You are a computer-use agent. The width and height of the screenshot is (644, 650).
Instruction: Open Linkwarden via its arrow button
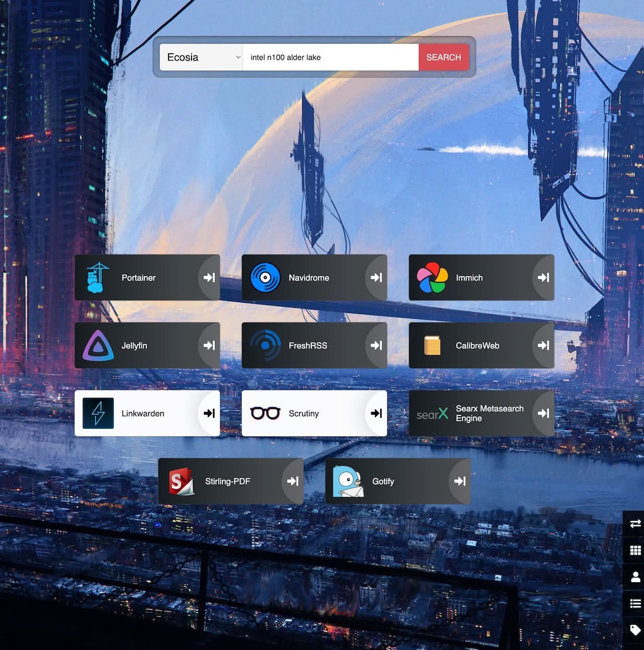[209, 413]
